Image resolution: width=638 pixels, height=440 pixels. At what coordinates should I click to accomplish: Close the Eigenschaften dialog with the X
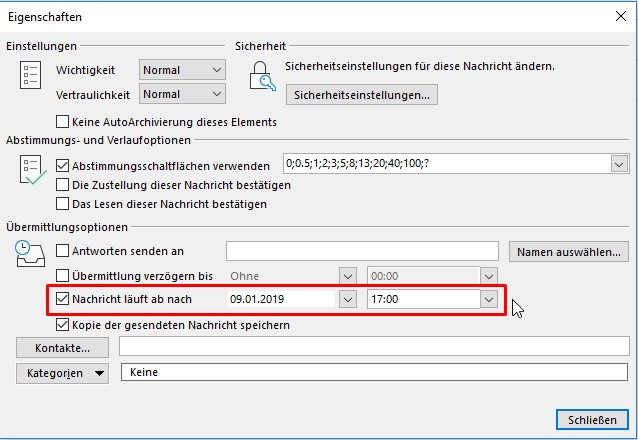[x=621, y=16]
